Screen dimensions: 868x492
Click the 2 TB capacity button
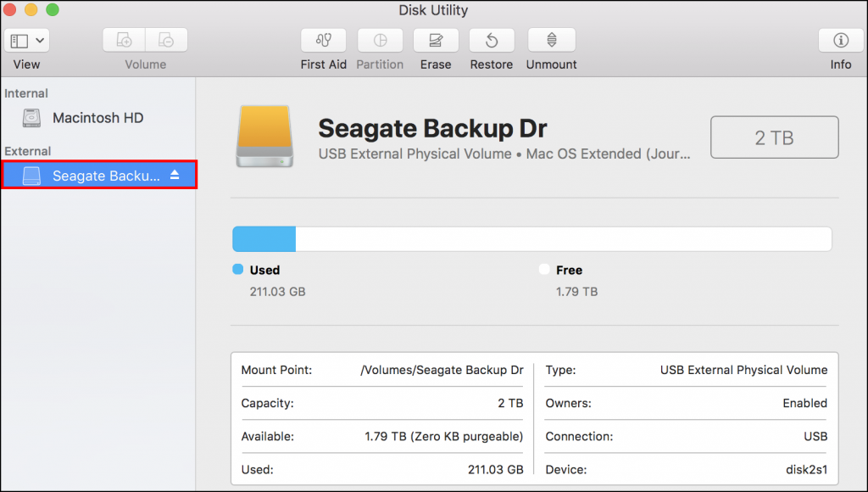point(773,137)
